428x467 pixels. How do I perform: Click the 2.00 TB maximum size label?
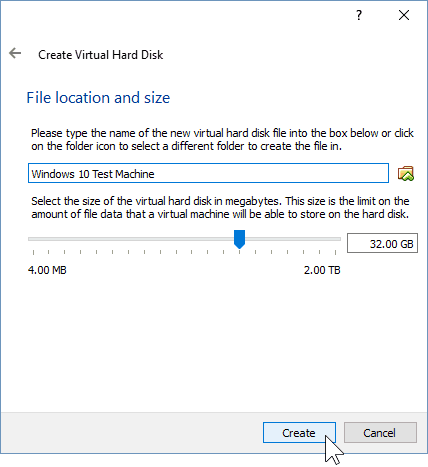322,270
